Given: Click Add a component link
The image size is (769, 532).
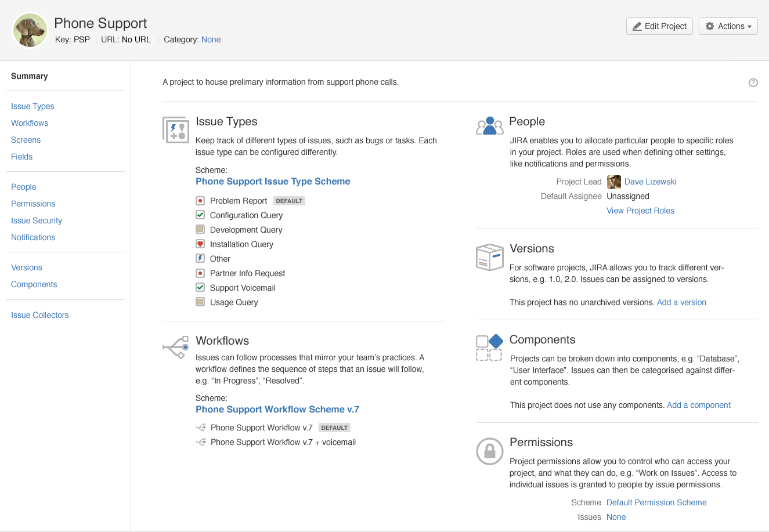Looking at the screenshot, I should coord(699,405).
